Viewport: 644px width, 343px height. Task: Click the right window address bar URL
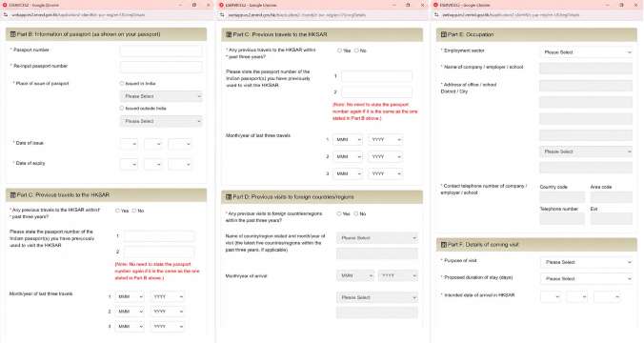(511, 15)
